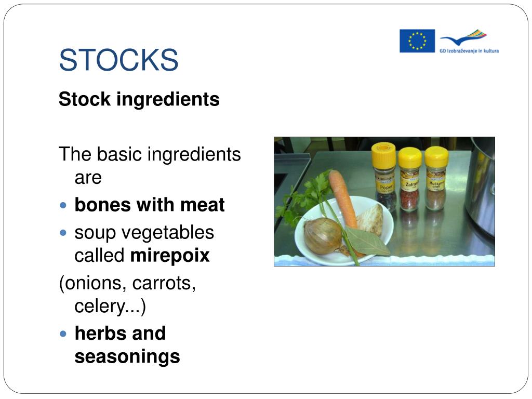Click the bullet before herbs and seasonings
The width and height of the screenshot is (532, 399).
click(63, 334)
